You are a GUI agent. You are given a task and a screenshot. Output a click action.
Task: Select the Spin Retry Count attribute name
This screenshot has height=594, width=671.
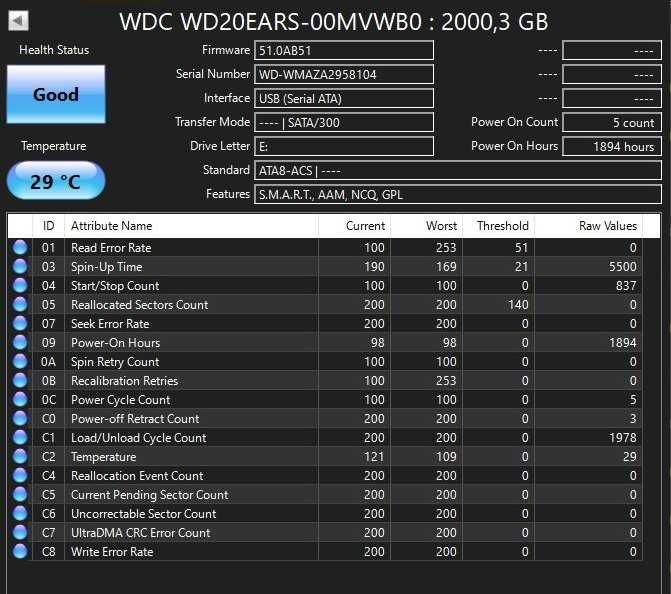115,362
